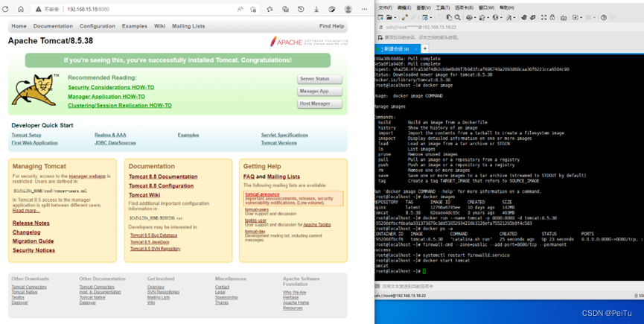
Task: Click the disconnect link icon in Xshell toolbar
Action: 405,18
